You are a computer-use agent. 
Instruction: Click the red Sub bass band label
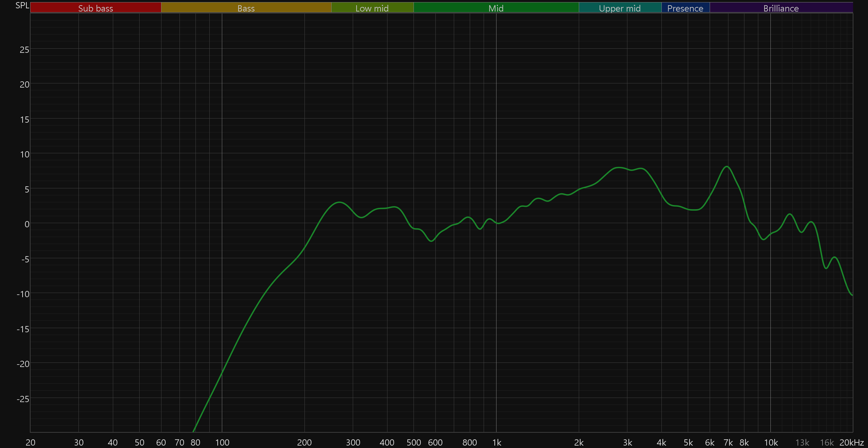click(95, 8)
